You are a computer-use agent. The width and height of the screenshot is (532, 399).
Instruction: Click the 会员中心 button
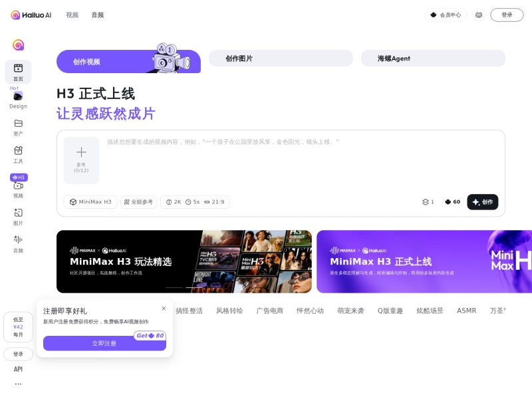pos(446,15)
